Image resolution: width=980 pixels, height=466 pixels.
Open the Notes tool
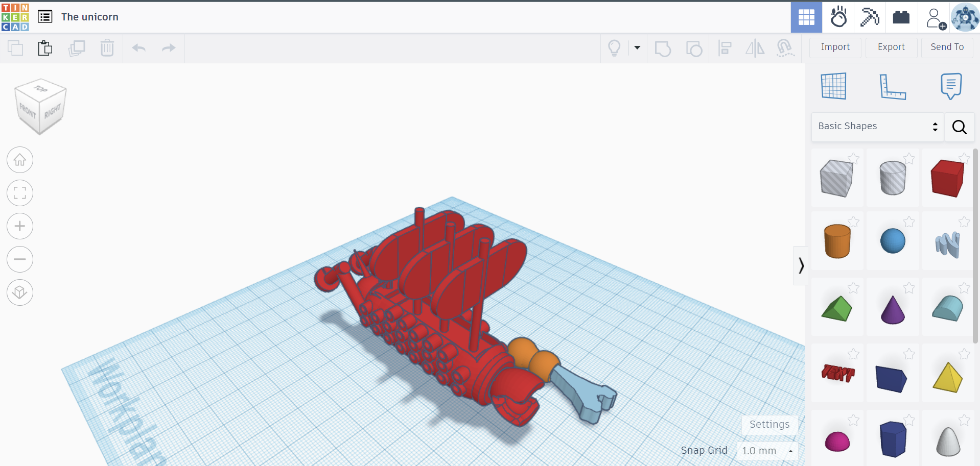tap(950, 86)
